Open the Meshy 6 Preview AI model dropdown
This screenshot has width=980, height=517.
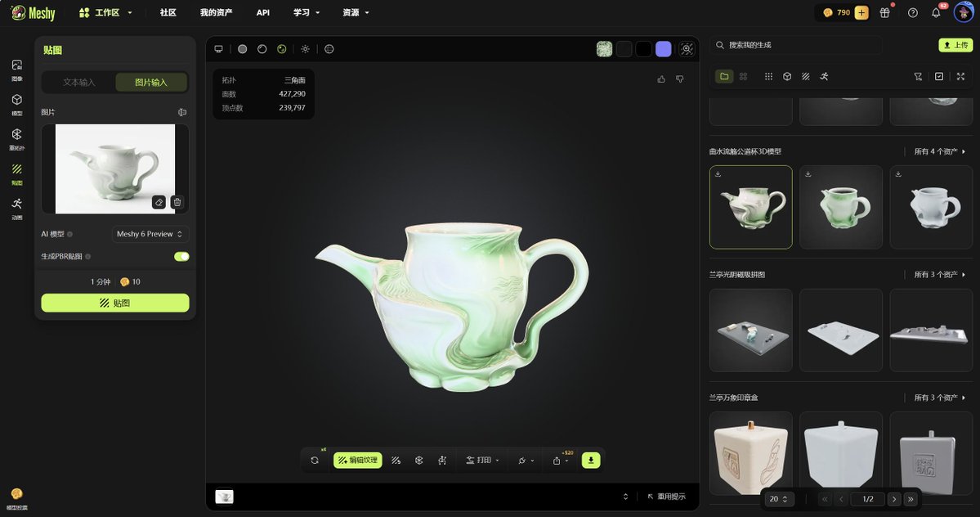click(x=150, y=234)
